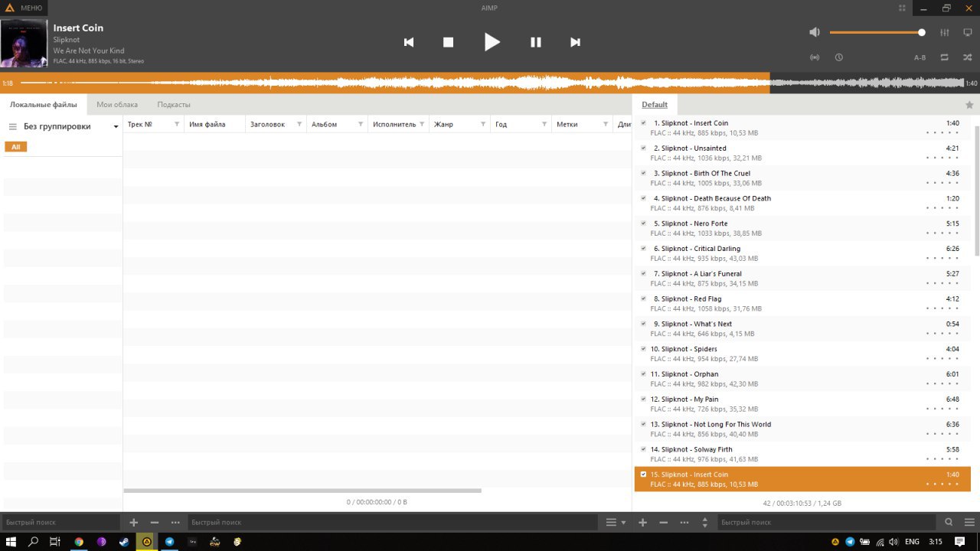Image resolution: width=980 pixels, height=551 pixels.
Task: Click the star favorites icon above playlist
Action: 969,105
